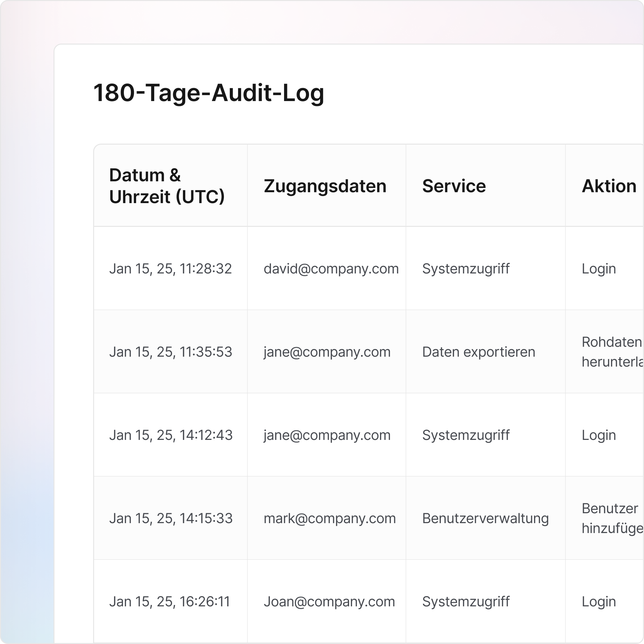644x644 pixels.
Task: Click the Login action in the first row
Action: click(x=599, y=269)
